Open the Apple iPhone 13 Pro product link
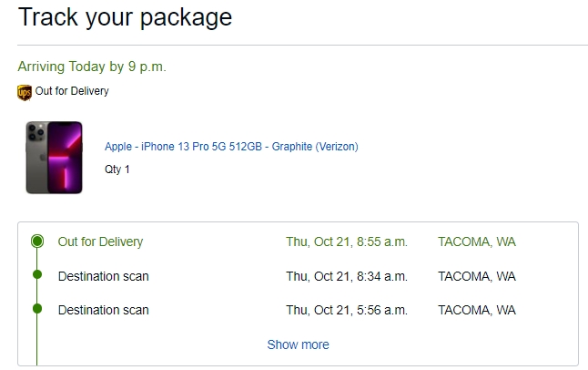 click(231, 147)
